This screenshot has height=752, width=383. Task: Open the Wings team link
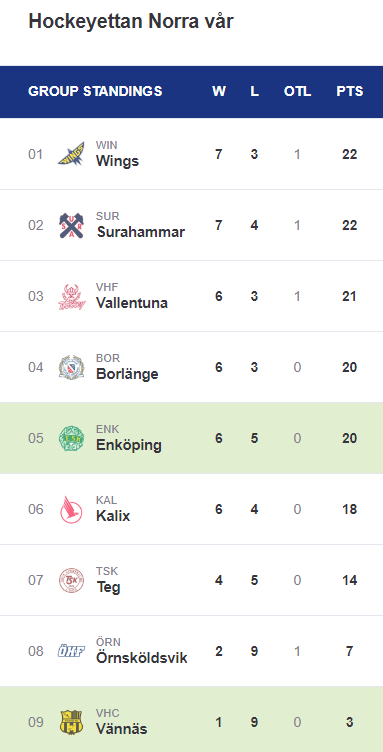click(117, 161)
